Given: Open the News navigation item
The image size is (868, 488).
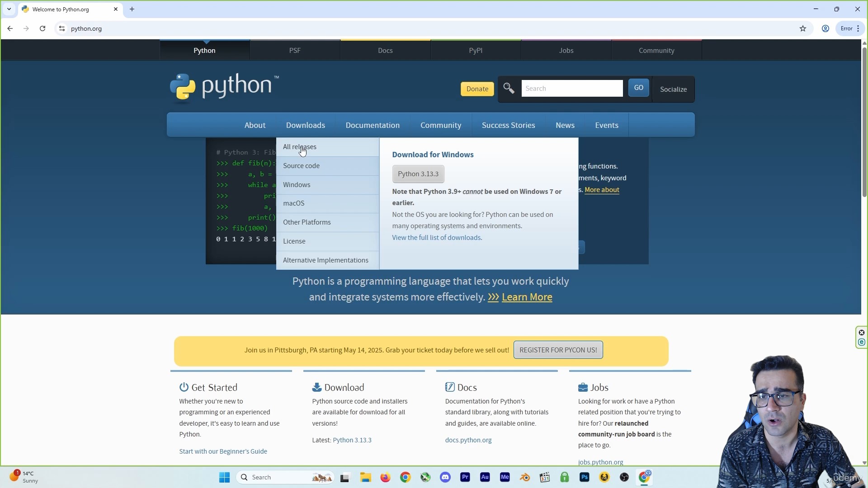Looking at the screenshot, I should [x=565, y=125].
